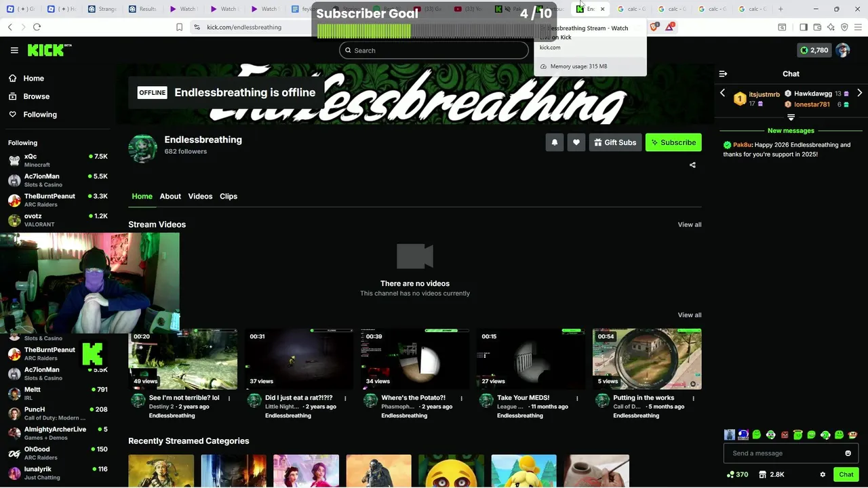Click the green Chat send button
The height and width of the screenshot is (488, 868).
[846, 474]
